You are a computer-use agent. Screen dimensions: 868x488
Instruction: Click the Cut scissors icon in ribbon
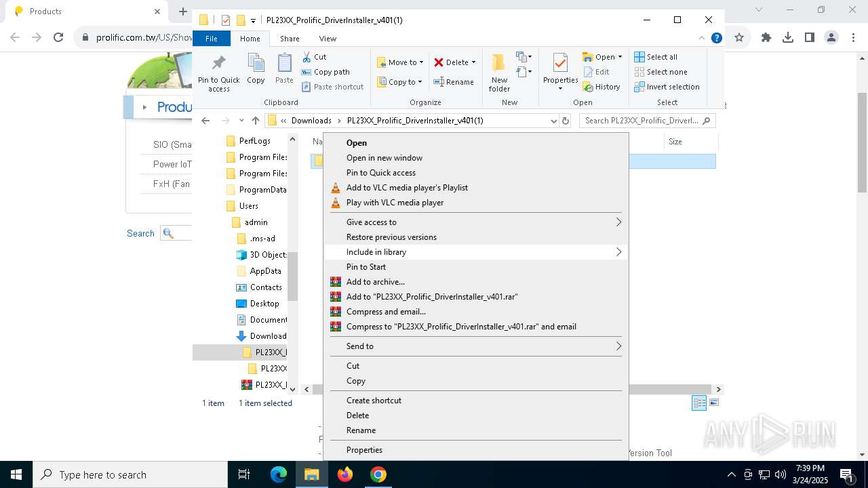click(307, 57)
